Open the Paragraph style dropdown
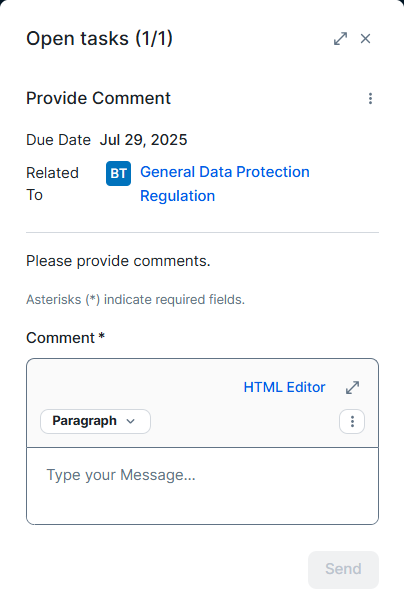The height and width of the screenshot is (610, 404). [95, 421]
